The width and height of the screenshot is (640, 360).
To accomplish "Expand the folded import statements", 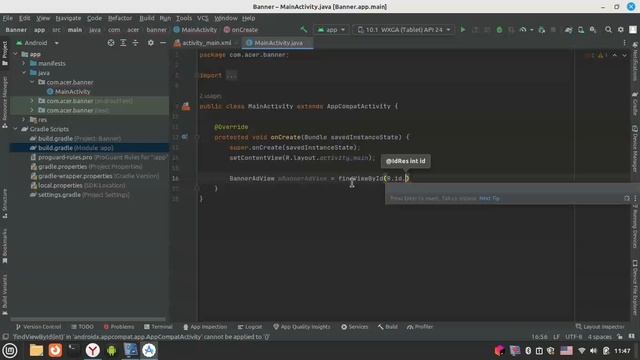I will (231, 76).
